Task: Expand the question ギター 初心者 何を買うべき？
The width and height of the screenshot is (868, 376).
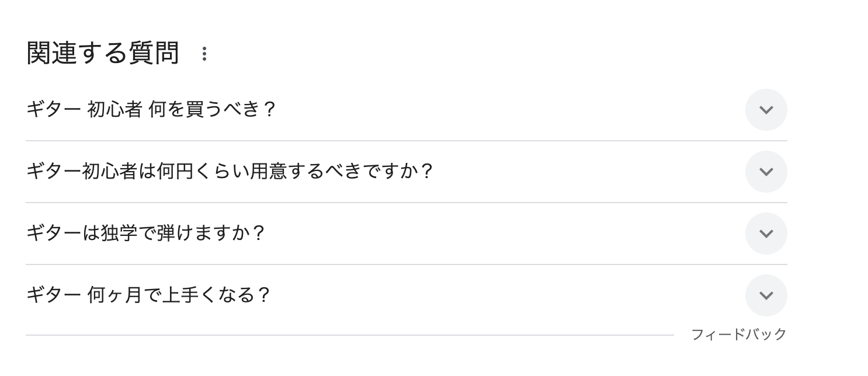Action: pos(386,110)
